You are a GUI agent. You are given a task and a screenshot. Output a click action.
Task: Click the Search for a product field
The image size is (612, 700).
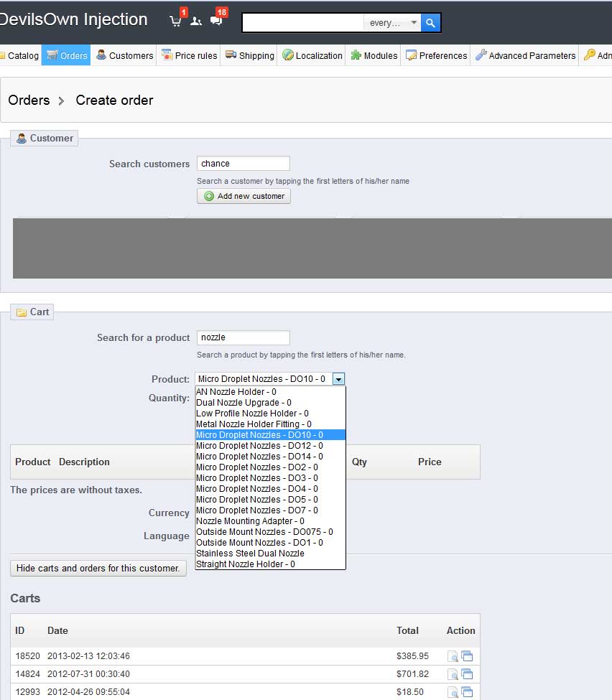coord(244,337)
